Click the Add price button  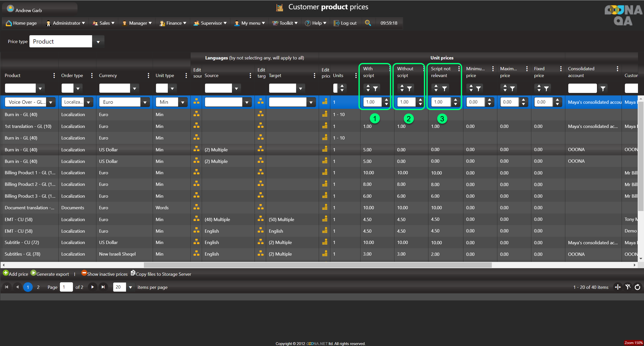tap(16, 274)
